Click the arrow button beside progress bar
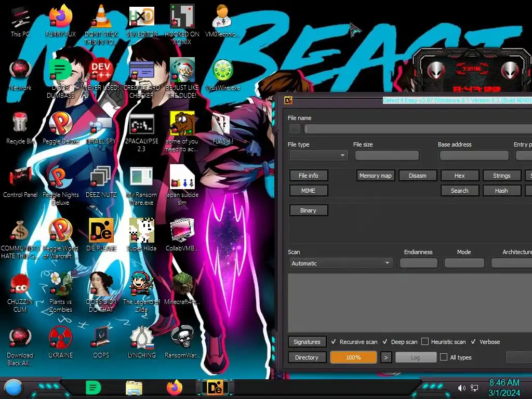Image resolution: width=532 pixels, height=399 pixels. (386, 357)
